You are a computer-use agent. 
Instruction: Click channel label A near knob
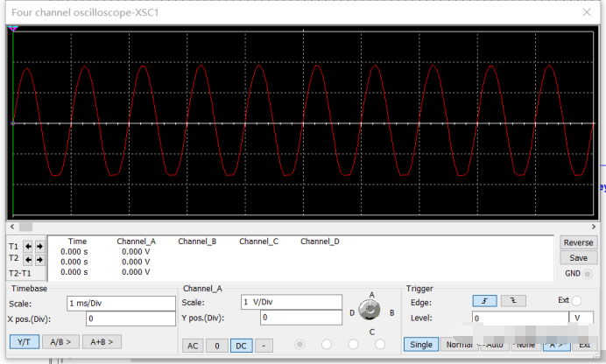(371, 295)
